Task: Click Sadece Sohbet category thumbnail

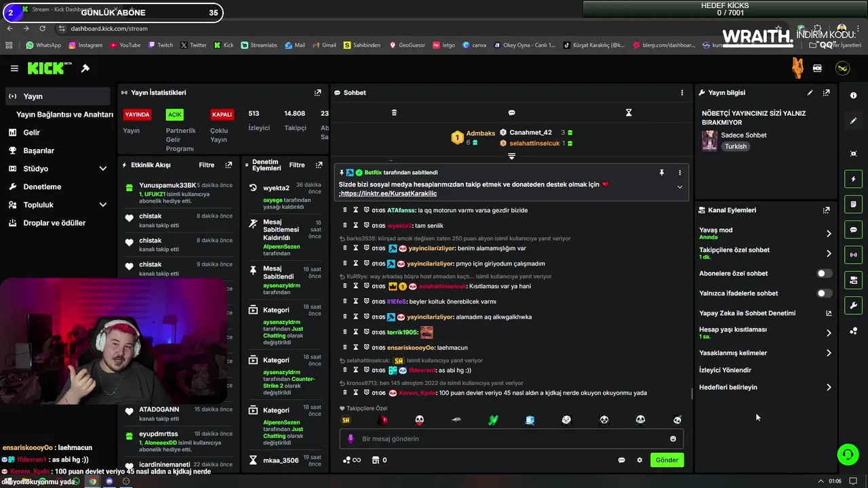Action: (x=709, y=140)
